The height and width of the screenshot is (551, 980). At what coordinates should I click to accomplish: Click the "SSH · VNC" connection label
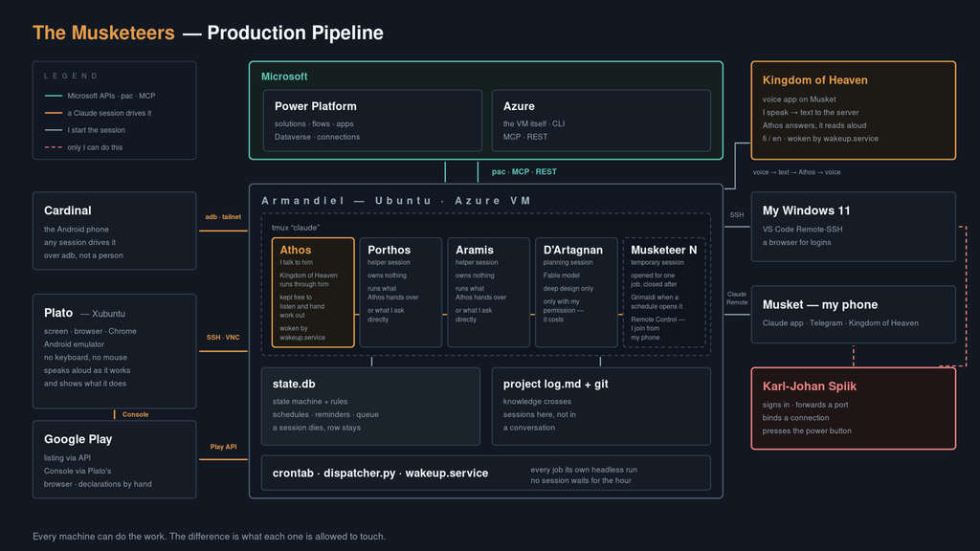[x=223, y=338]
